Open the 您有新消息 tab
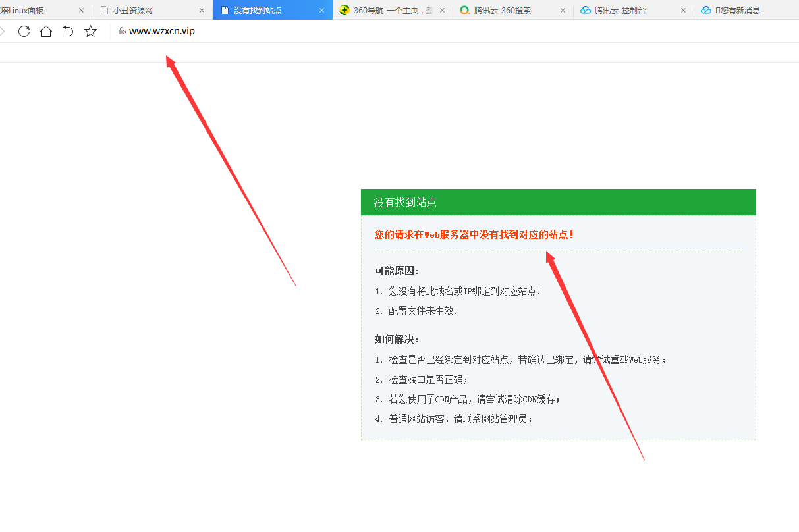Image resolution: width=799 pixels, height=532 pixels. (x=746, y=10)
